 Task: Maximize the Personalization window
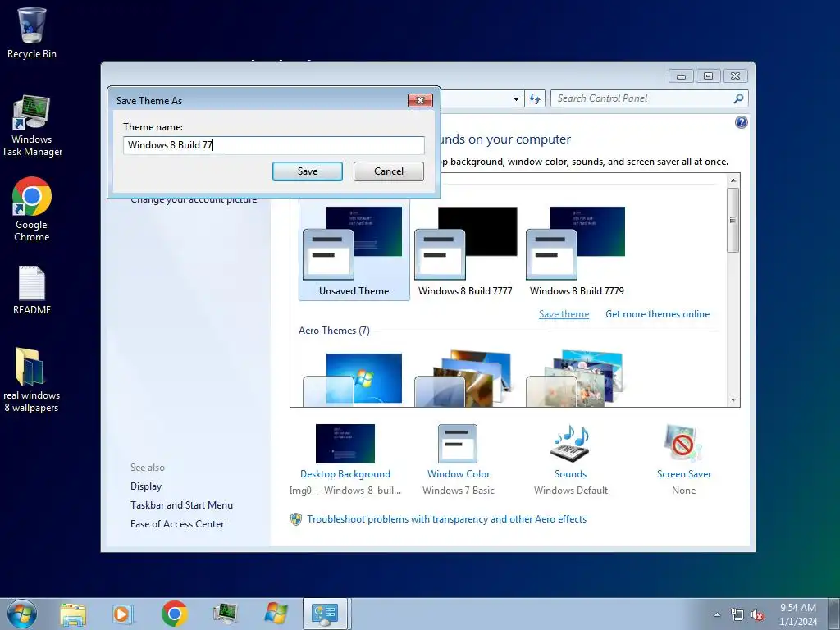tap(708, 76)
